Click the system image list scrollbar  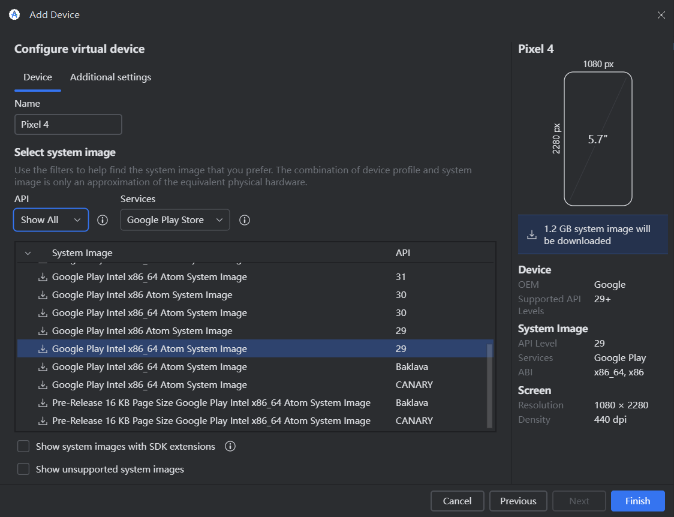pyautogui.click(x=489, y=385)
